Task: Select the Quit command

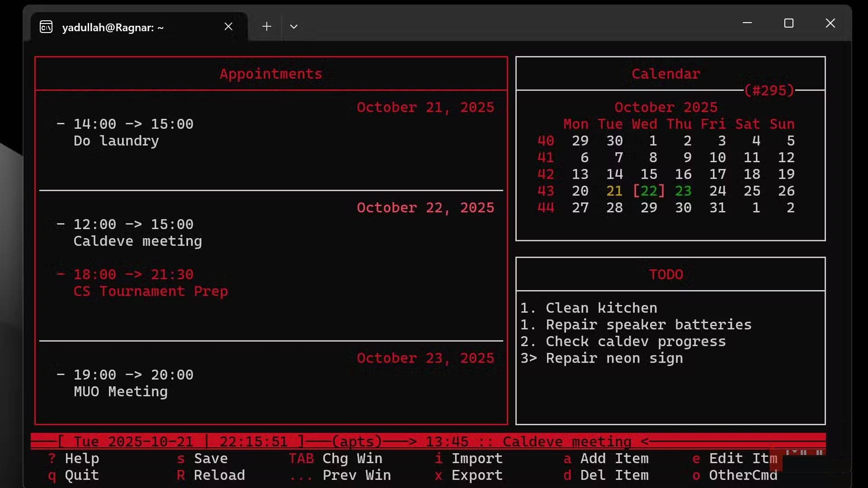Action: (81, 475)
